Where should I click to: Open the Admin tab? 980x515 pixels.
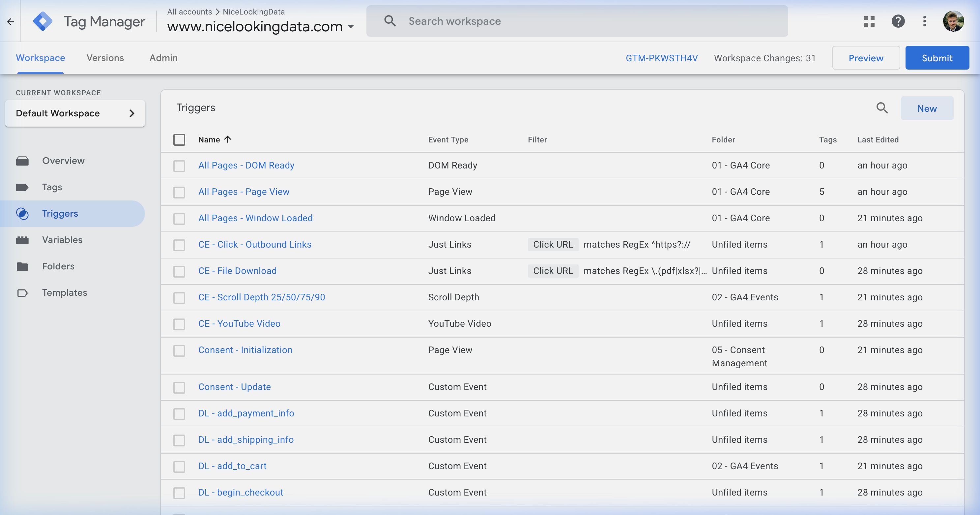point(163,58)
